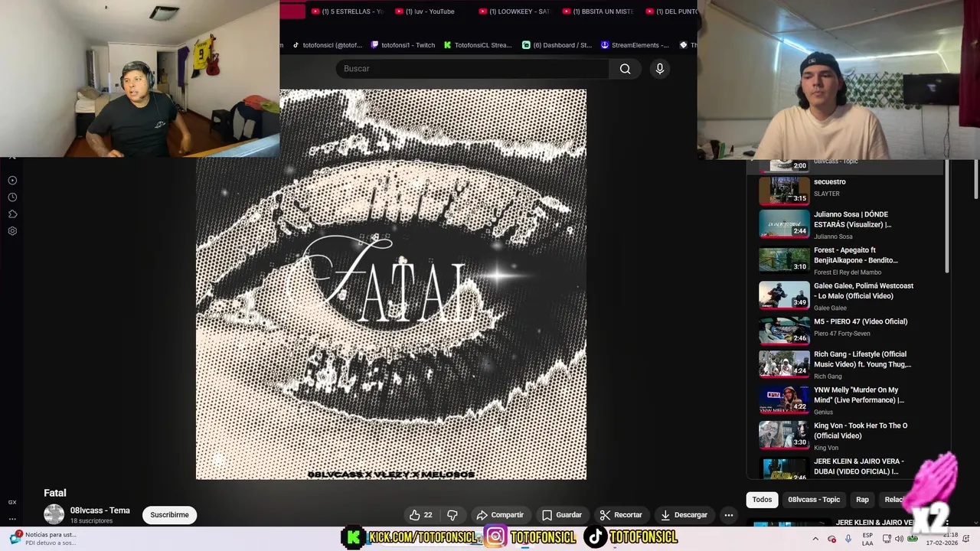The height and width of the screenshot is (551, 980).
Task: Click the YouTube search magnifier button
Action: coord(626,69)
